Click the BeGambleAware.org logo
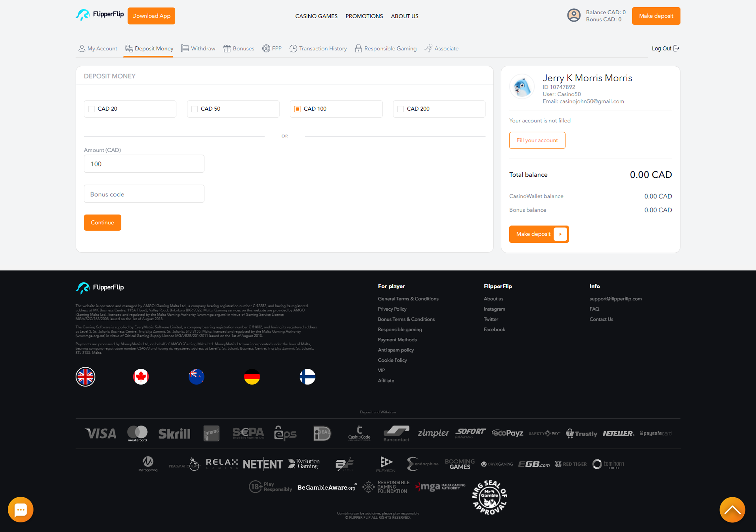This screenshot has height=532, width=756. tap(327, 487)
